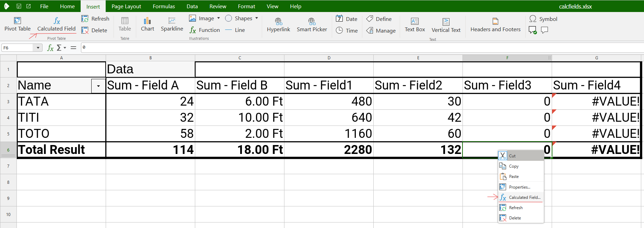Insert Vertical Text

(x=446, y=25)
